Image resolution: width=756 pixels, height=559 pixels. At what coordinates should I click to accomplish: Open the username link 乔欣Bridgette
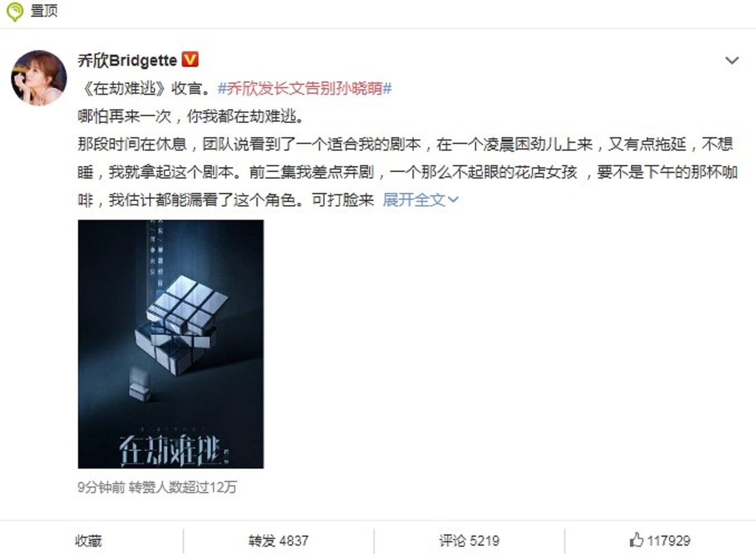127,60
